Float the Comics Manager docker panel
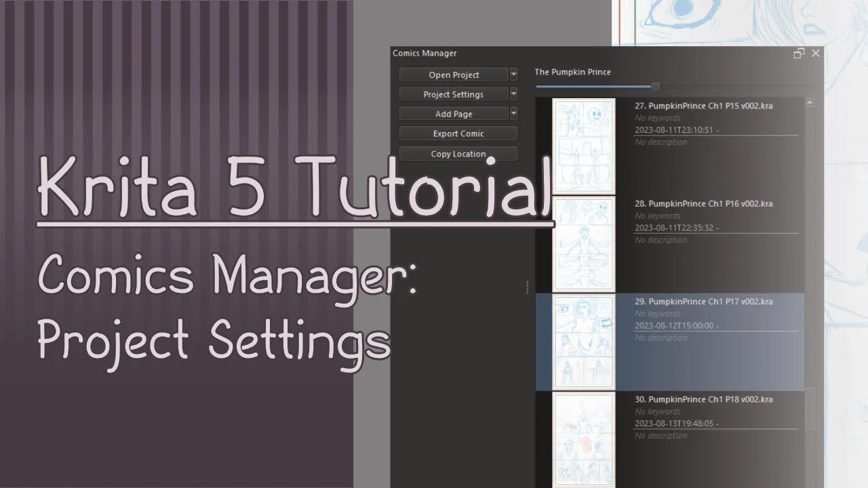The width and height of the screenshot is (868, 488). [799, 54]
